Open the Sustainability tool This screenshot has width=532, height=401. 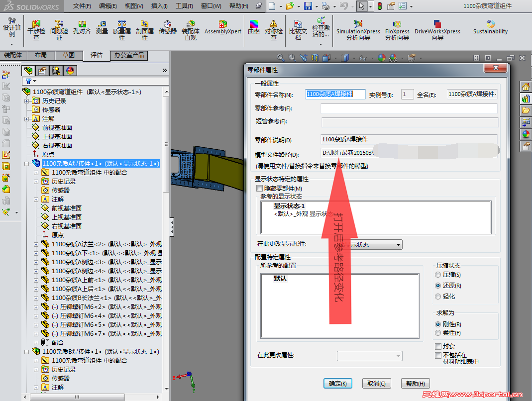click(x=490, y=27)
